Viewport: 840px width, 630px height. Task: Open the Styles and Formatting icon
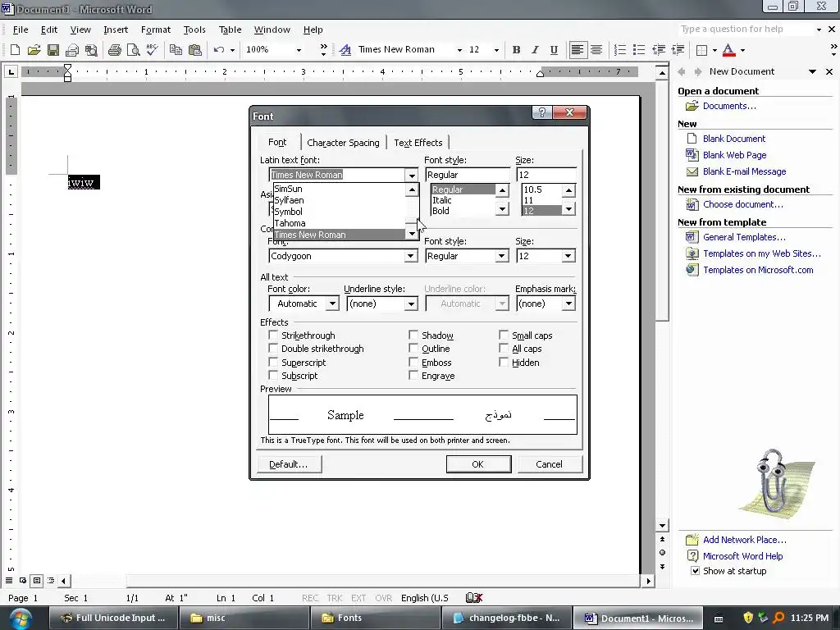[x=345, y=50]
